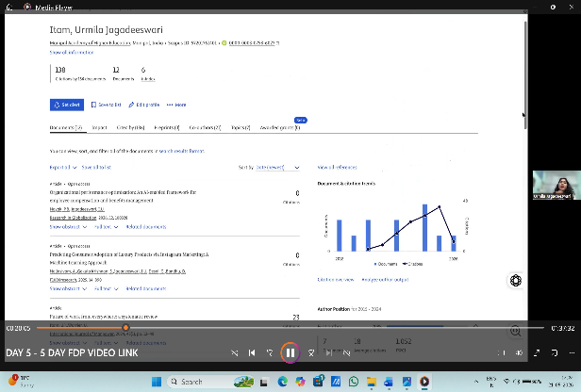Image resolution: width=581 pixels, height=392 pixels.
Task: Click Save to list bookmark link
Action: (x=106, y=105)
